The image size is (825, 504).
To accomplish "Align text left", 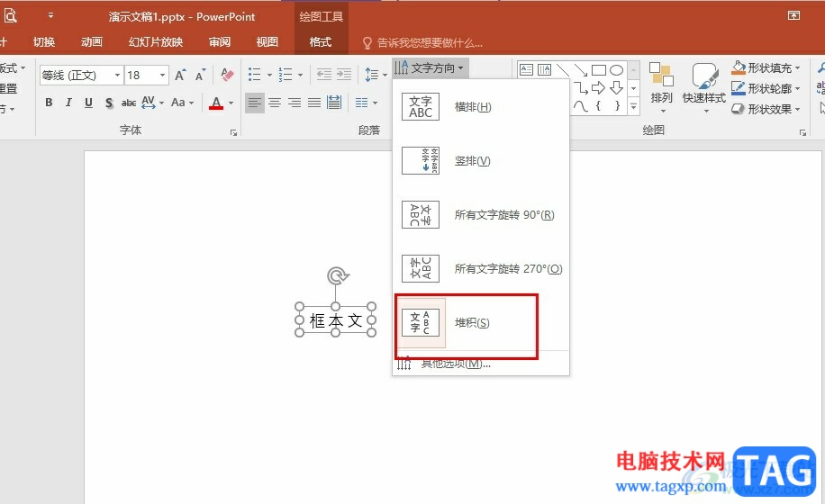I will (255, 103).
